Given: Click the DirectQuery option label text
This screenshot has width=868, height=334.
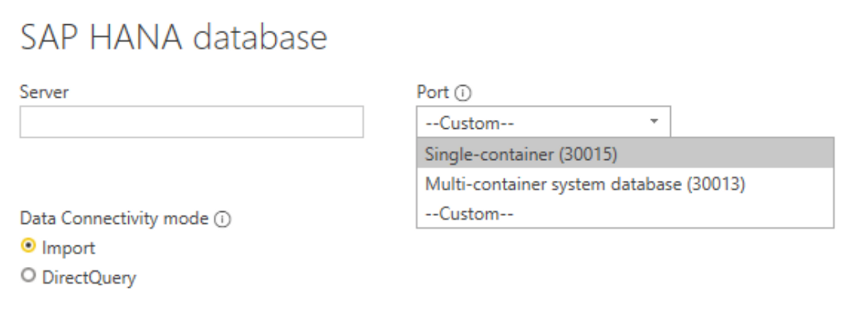Looking at the screenshot, I should (89, 278).
